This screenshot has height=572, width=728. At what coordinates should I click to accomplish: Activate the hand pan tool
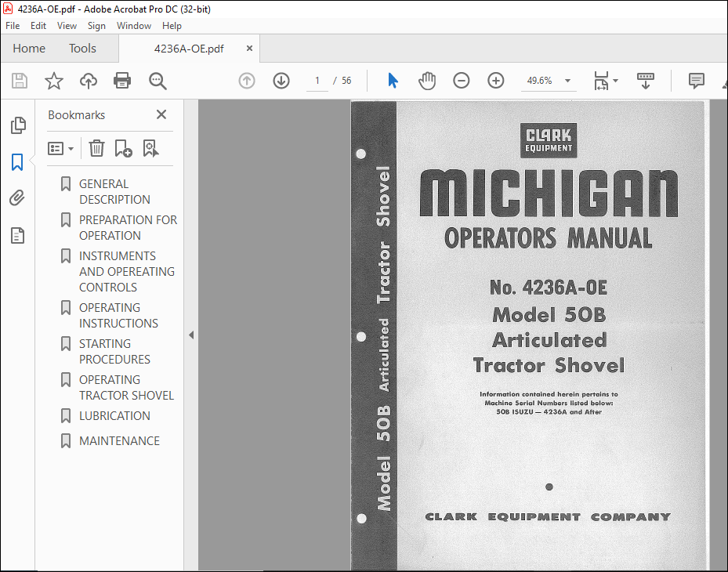(x=427, y=81)
